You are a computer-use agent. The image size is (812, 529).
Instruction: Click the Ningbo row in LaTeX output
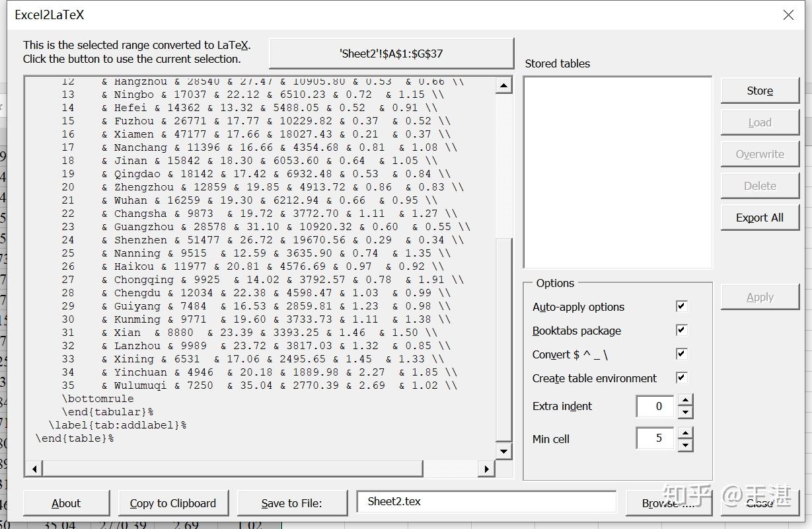(253, 95)
